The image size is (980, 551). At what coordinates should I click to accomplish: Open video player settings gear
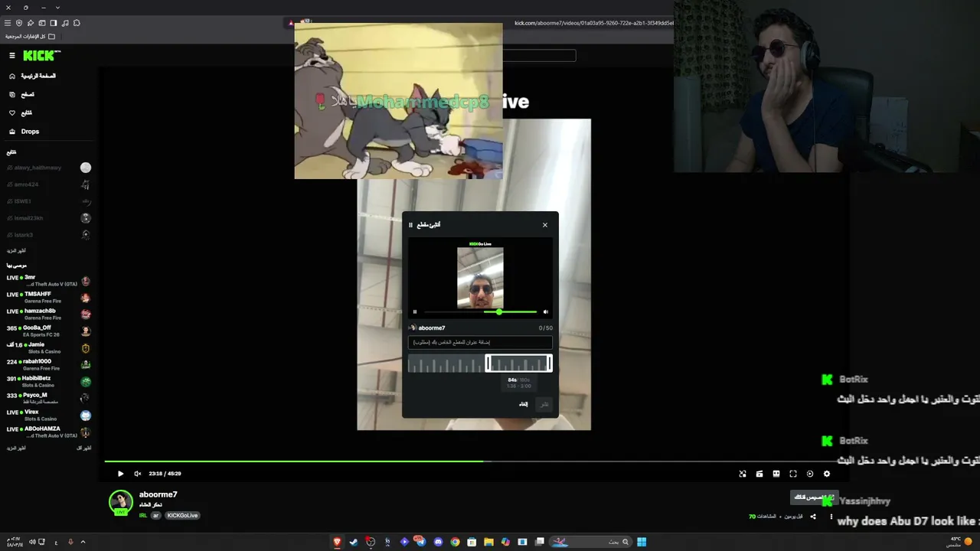click(827, 474)
